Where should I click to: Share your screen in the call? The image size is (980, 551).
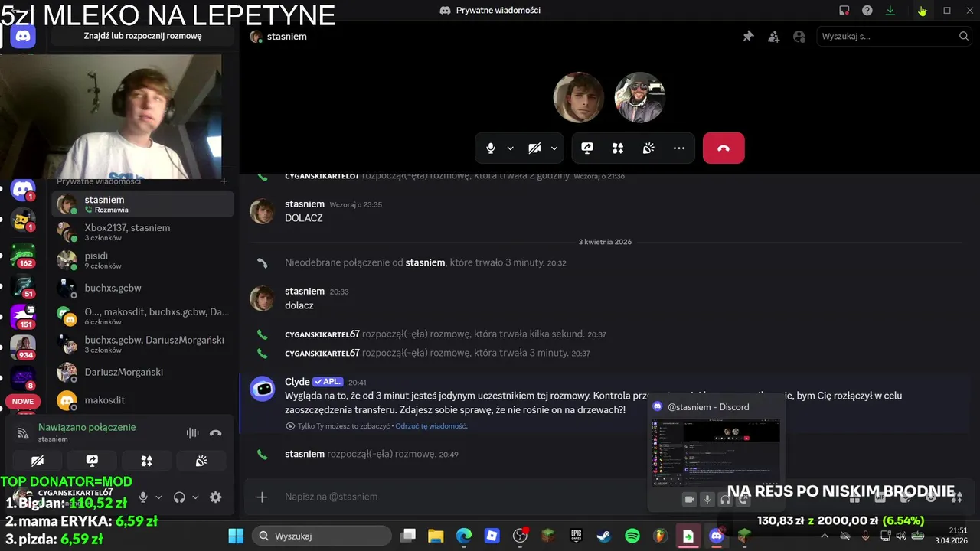click(587, 148)
